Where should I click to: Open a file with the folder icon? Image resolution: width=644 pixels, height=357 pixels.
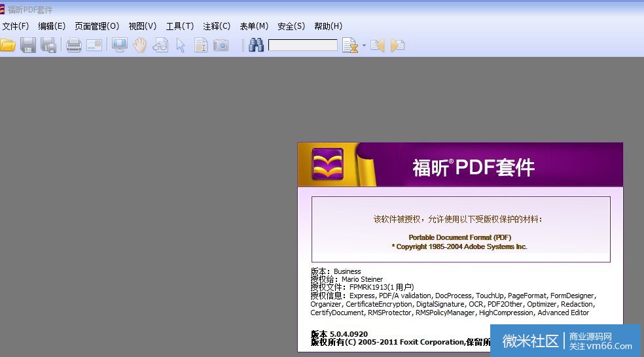[8, 45]
